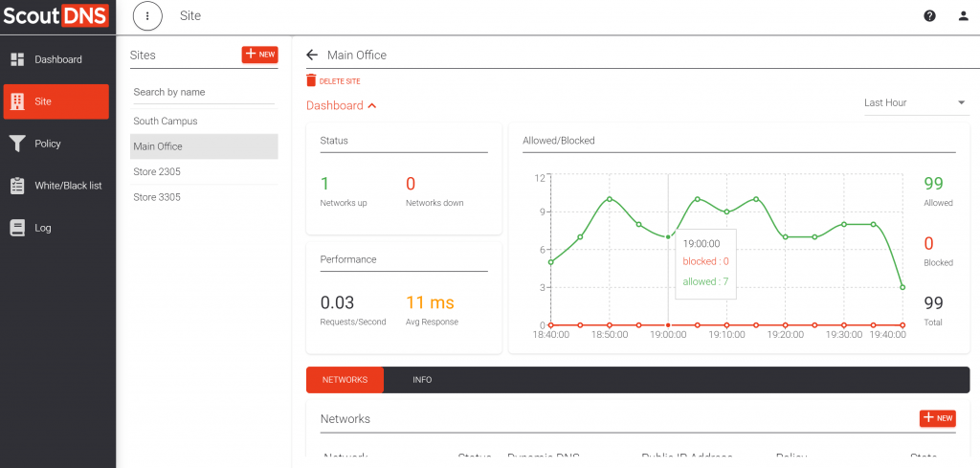Add a new network with the NEW button

coord(938,418)
